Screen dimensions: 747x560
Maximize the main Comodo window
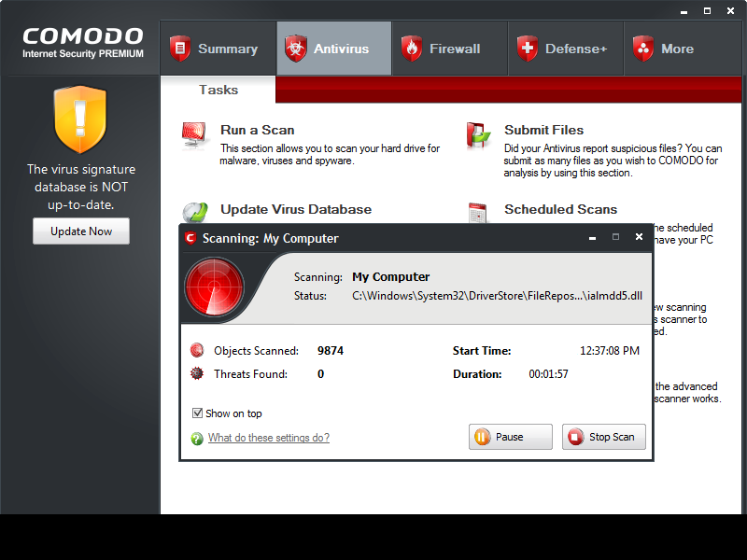click(x=707, y=11)
